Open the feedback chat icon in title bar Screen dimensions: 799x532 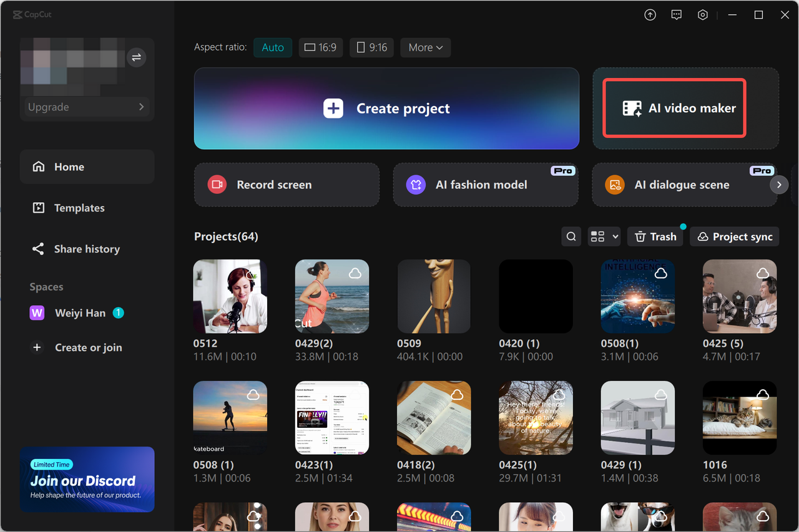point(676,15)
